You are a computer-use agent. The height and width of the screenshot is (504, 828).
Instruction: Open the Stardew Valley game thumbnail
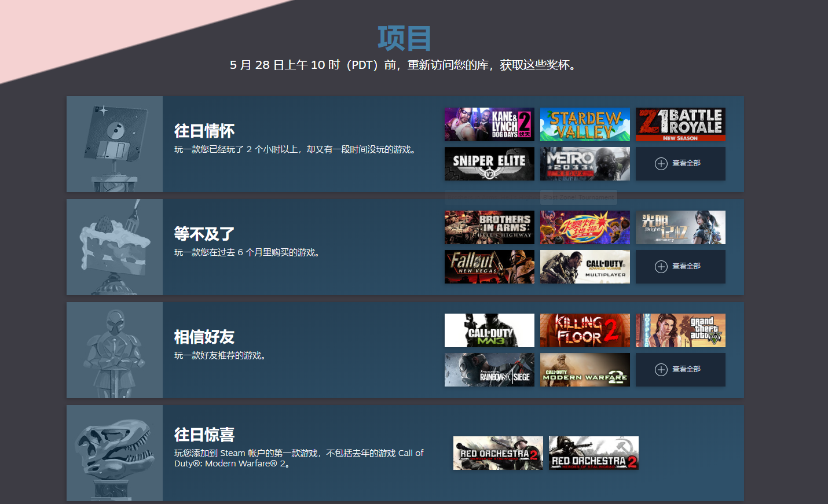pos(585,124)
